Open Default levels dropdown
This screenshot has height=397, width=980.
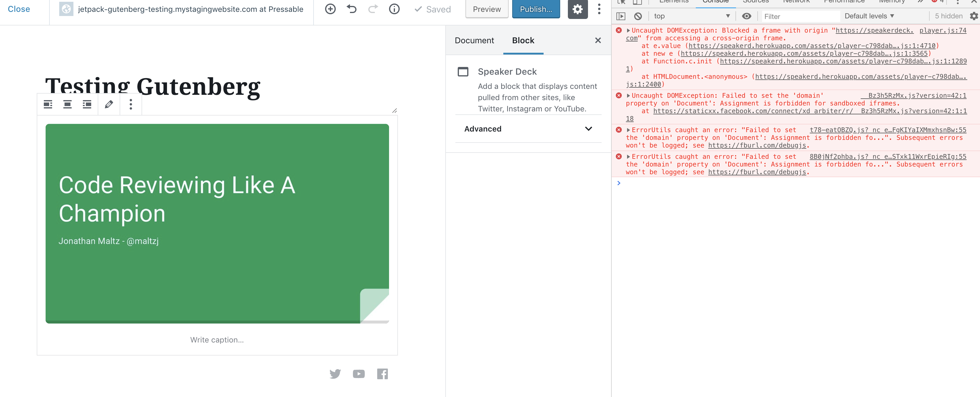pyautogui.click(x=869, y=16)
